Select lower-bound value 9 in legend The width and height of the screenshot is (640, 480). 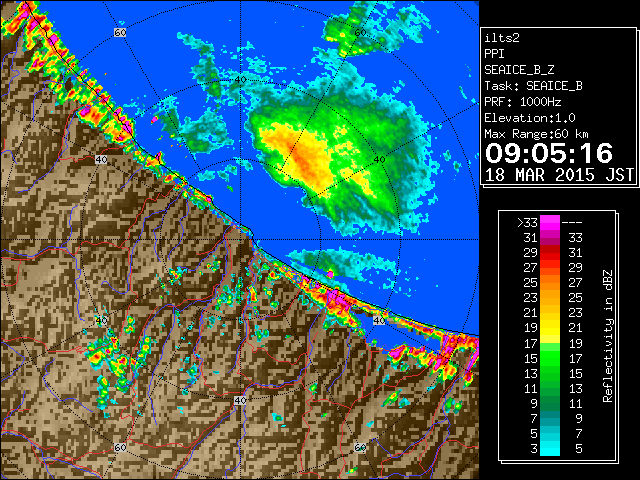coord(534,403)
